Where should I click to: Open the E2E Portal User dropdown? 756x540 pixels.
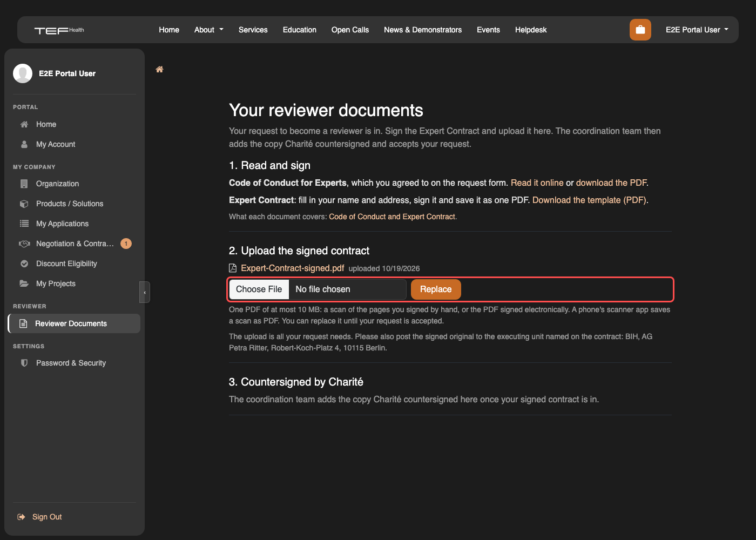pyautogui.click(x=697, y=30)
